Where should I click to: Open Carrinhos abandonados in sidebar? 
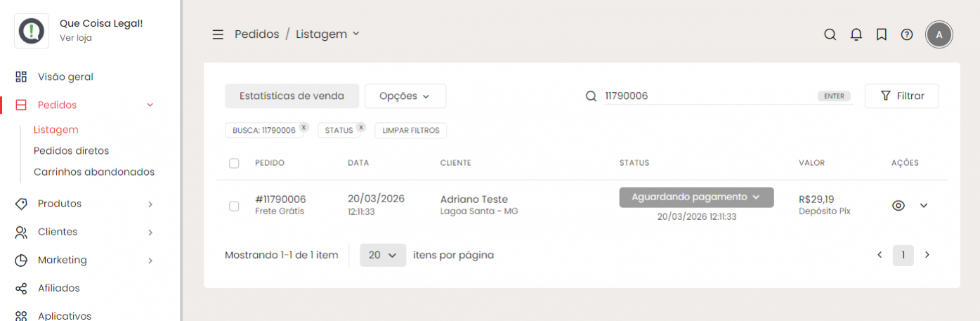[94, 172]
